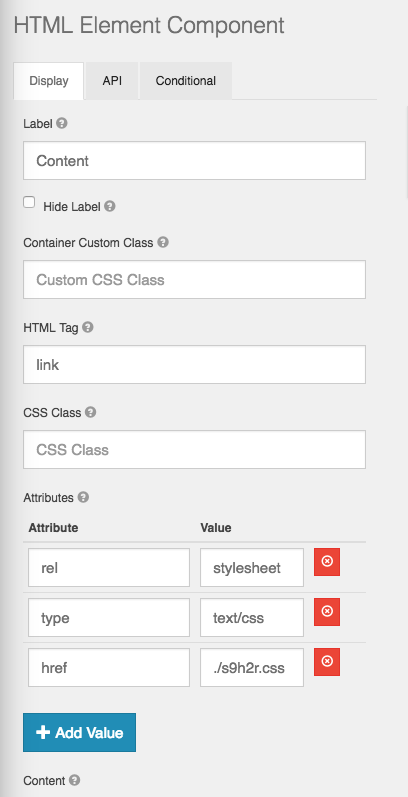Toggle the Hide Label checkbox
Viewport: 408px width, 797px height.
29,202
